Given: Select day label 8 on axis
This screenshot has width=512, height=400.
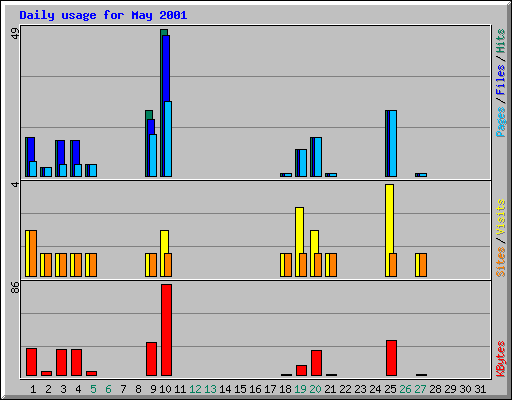Looking at the screenshot, I should pyautogui.click(x=138, y=389).
